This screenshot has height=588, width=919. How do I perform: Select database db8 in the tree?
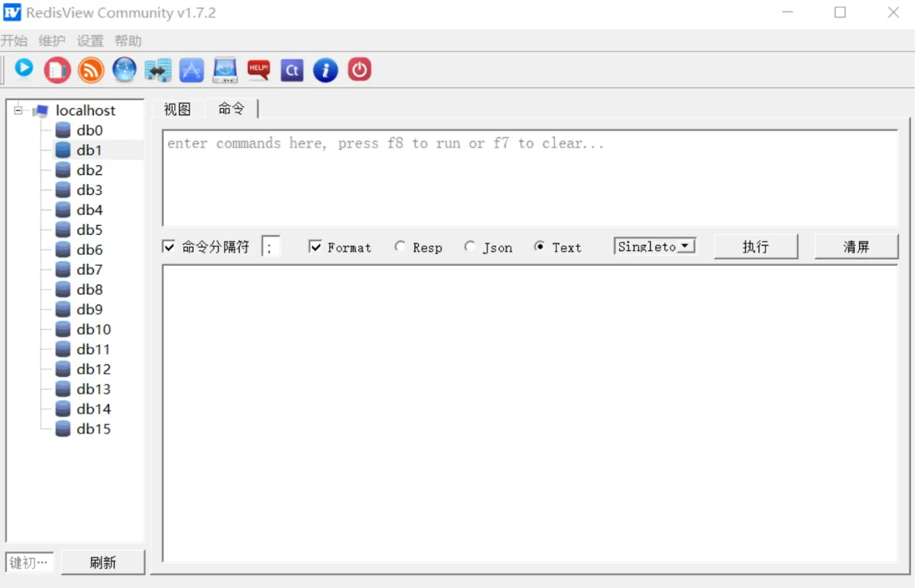tap(90, 289)
